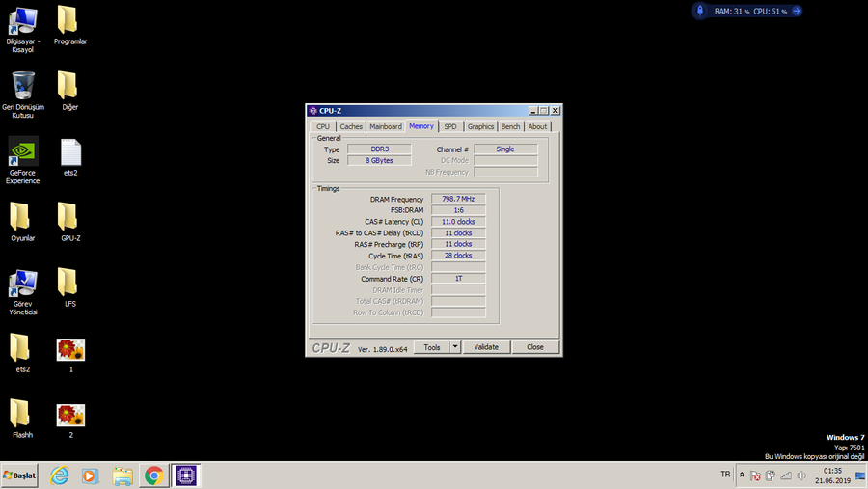The width and height of the screenshot is (868, 489).
Task: Click the Tools button
Action: coord(432,347)
